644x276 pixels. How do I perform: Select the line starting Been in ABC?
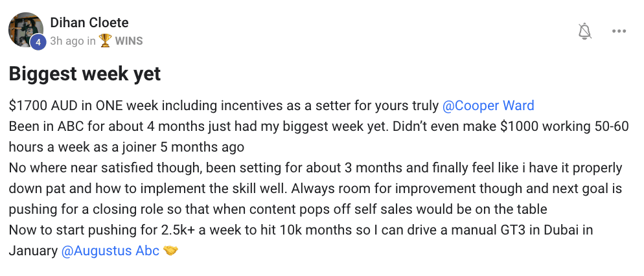click(319, 126)
